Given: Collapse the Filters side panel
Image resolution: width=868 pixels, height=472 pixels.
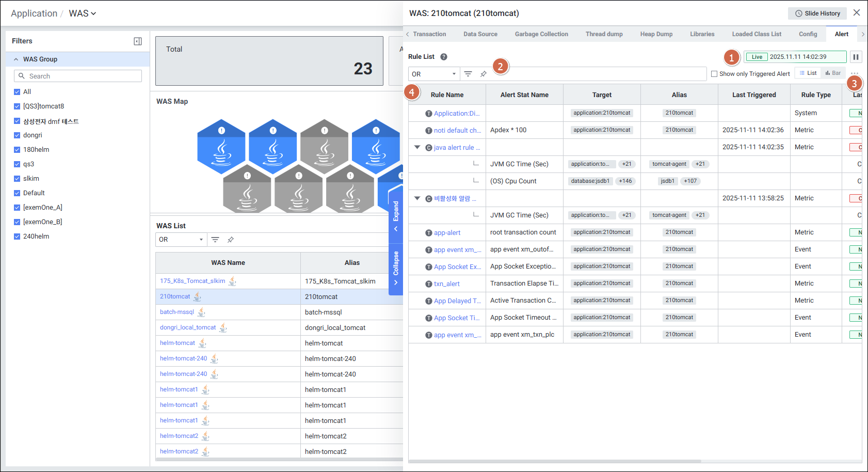Looking at the screenshot, I should (138, 41).
